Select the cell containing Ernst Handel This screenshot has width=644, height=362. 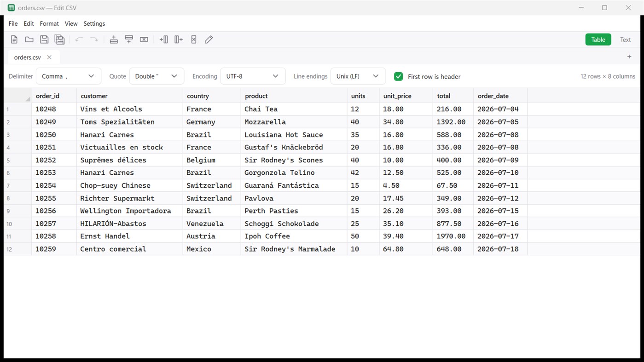[x=130, y=236]
